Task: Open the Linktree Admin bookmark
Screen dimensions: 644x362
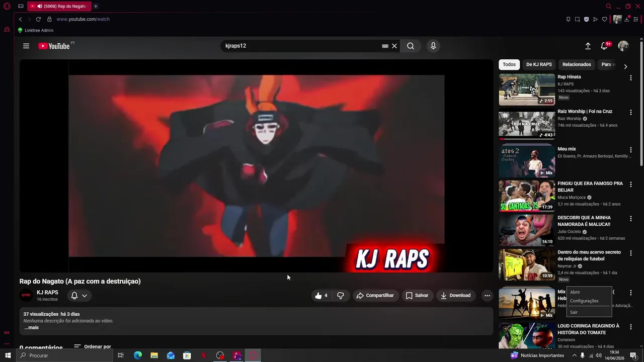Action: [35, 30]
